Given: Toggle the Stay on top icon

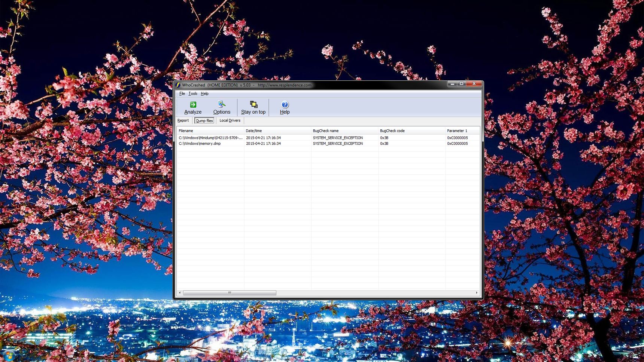Looking at the screenshot, I should [253, 104].
